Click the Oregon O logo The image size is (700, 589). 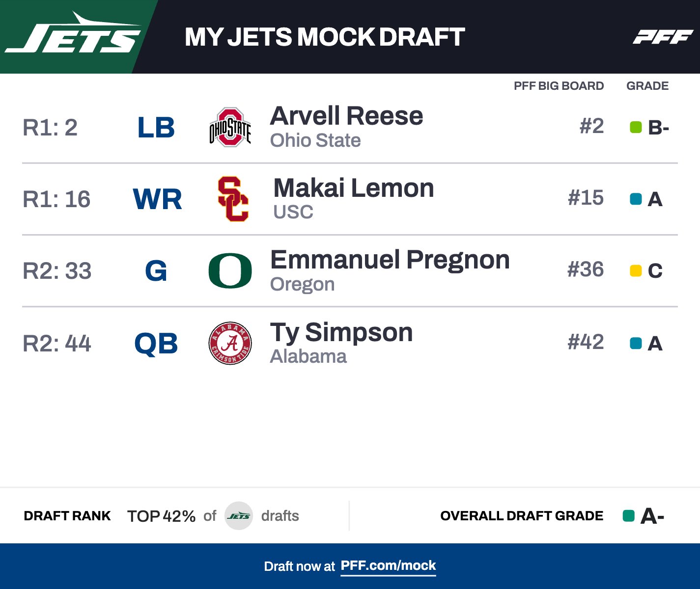point(230,270)
